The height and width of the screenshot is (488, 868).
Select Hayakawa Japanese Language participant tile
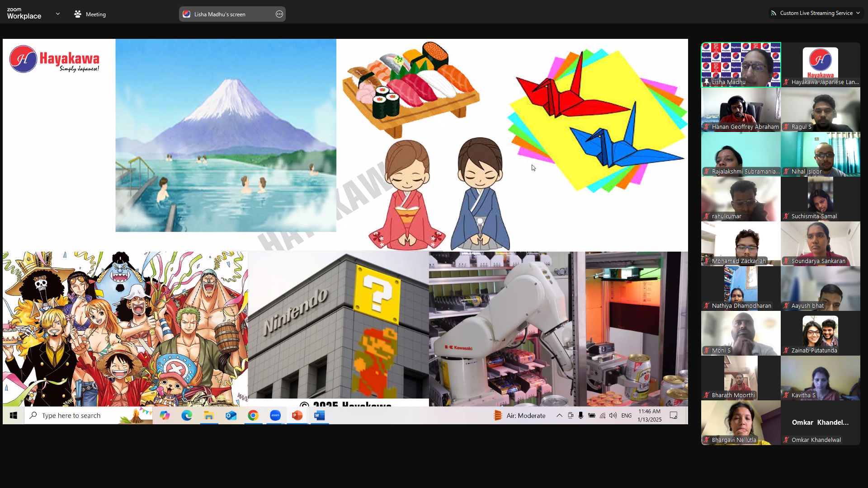821,65
